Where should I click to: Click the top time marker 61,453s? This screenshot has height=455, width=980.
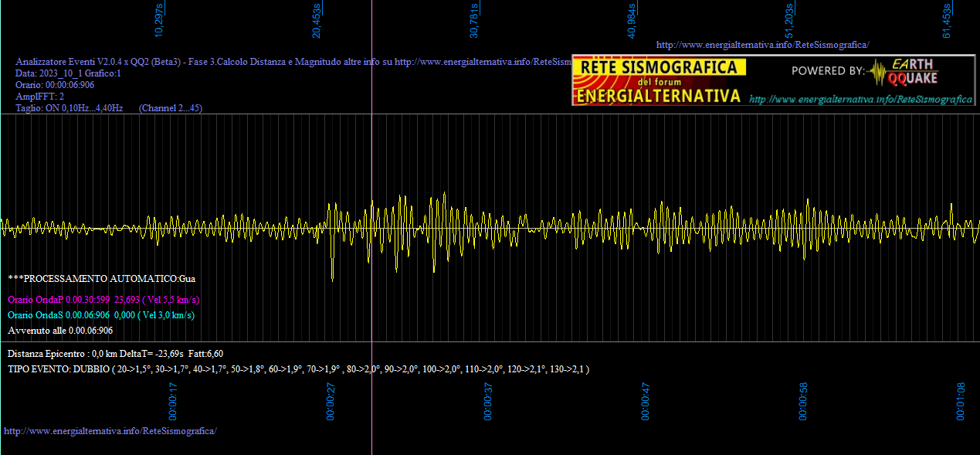click(x=947, y=21)
